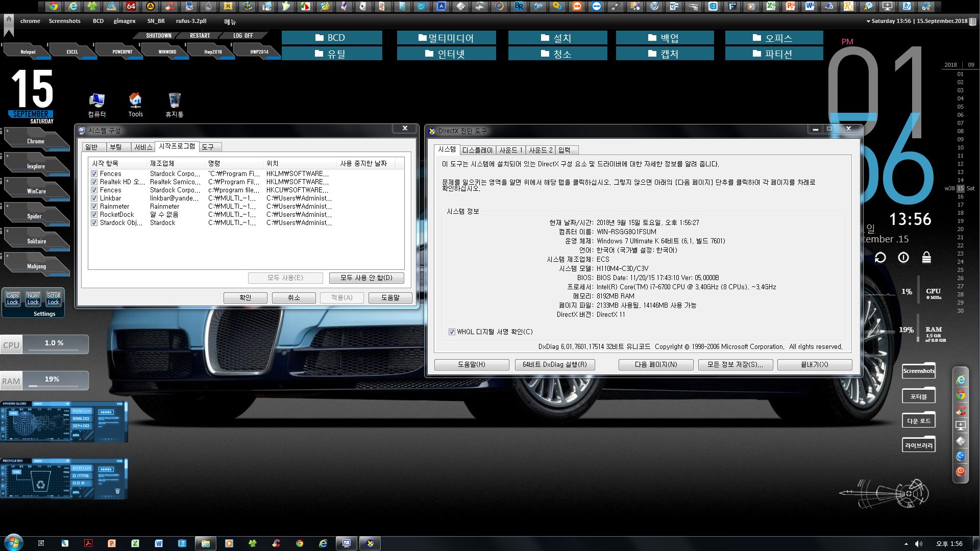Click the refresh icon under the clock
The width and height of the screenshot is (980, 551).
(x=880, y=258)
